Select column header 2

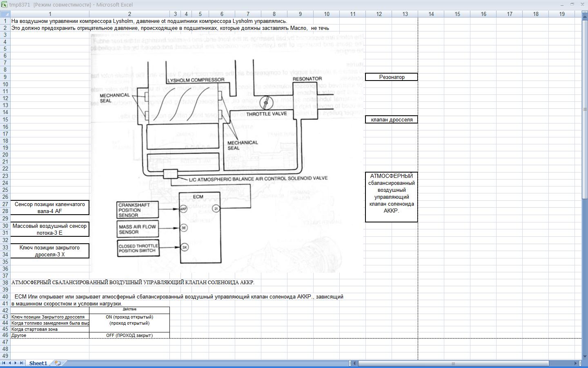click(x=129, y=14)
